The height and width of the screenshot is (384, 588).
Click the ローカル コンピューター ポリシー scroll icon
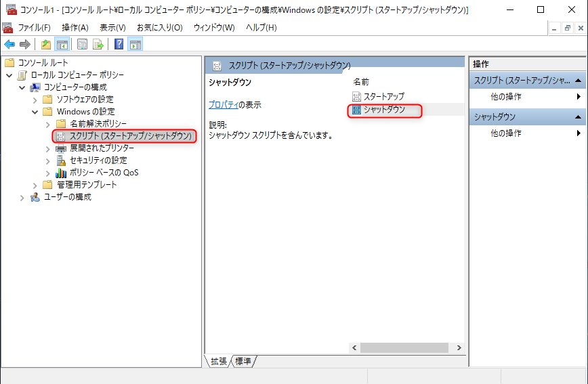[22, 75]
